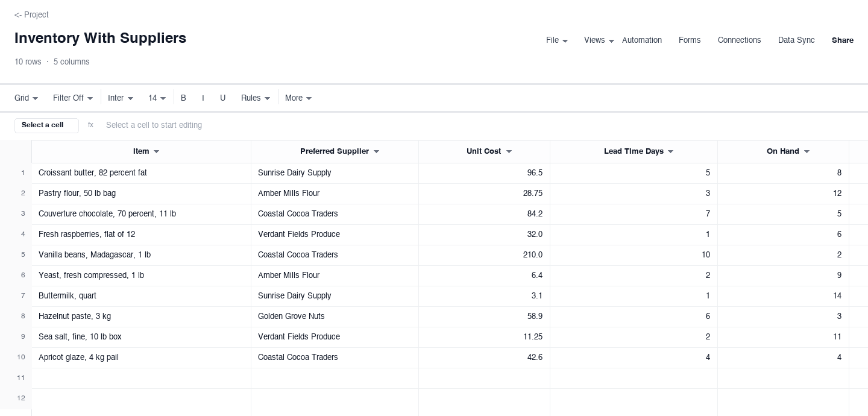This screenshot has width=868, height=416.
Task: Go back via '<- Project' link
Action: click(31, 14)
